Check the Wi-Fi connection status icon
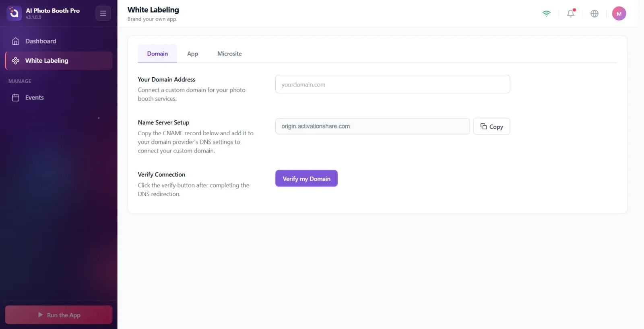The image size is (644, 329). pyautogui.click(x=546, y=13)
